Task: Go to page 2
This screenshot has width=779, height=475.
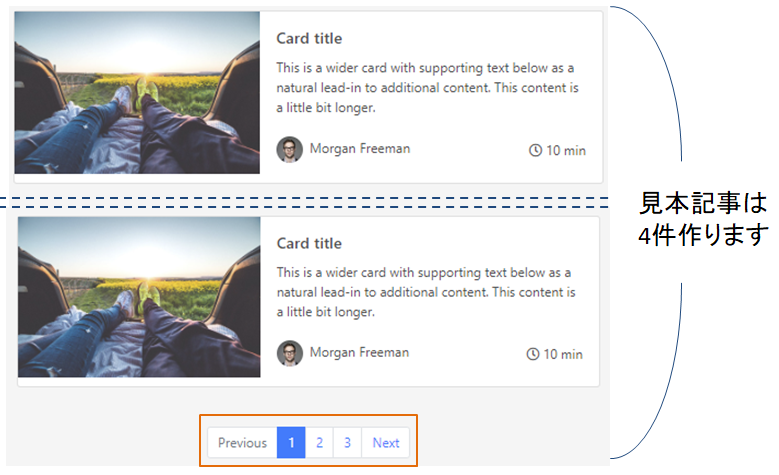Action: click(x=319, y=443)
